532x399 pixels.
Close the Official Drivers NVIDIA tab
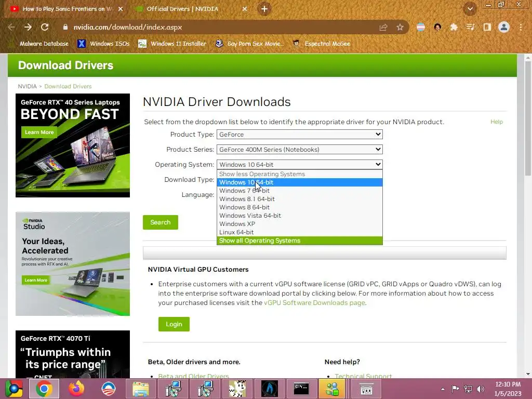(245, 9)
